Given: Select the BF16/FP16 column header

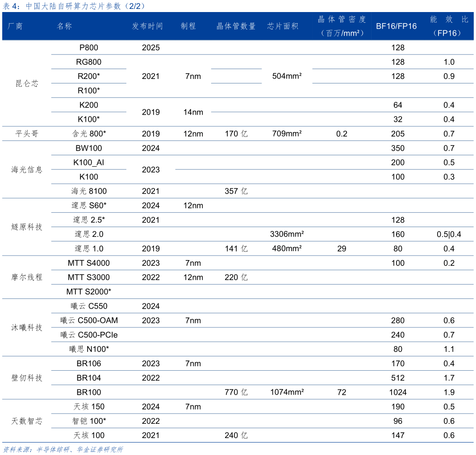Looking at the screenshot, I should click(x=396, y=26).
